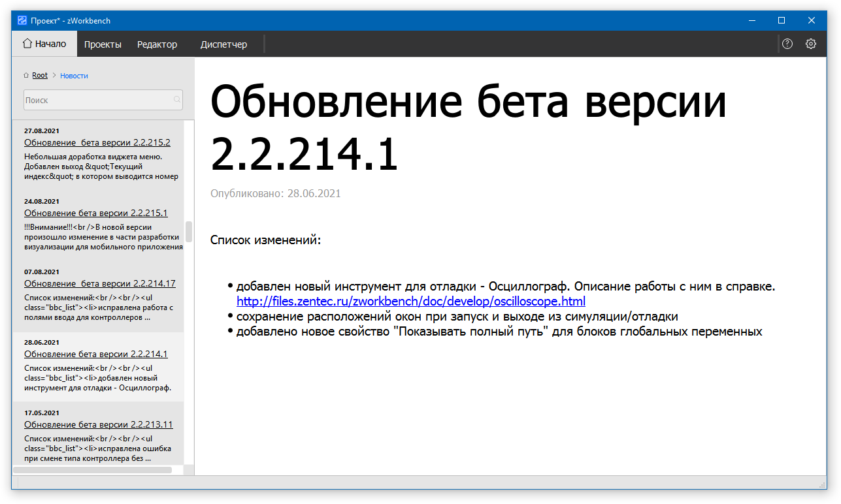Open the Проекты tab

(x=103, y=44)
